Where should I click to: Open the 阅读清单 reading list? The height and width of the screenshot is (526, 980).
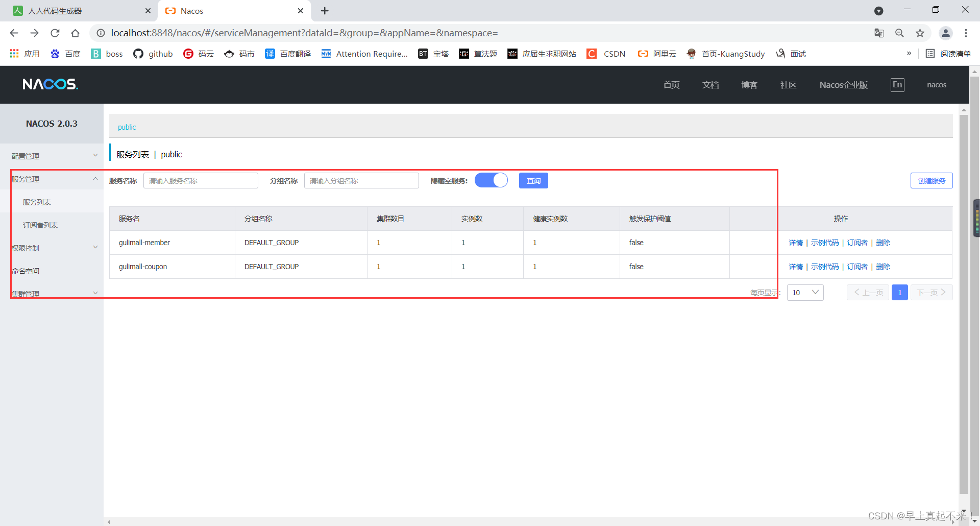pyautogui.click(x=948, y=54)
